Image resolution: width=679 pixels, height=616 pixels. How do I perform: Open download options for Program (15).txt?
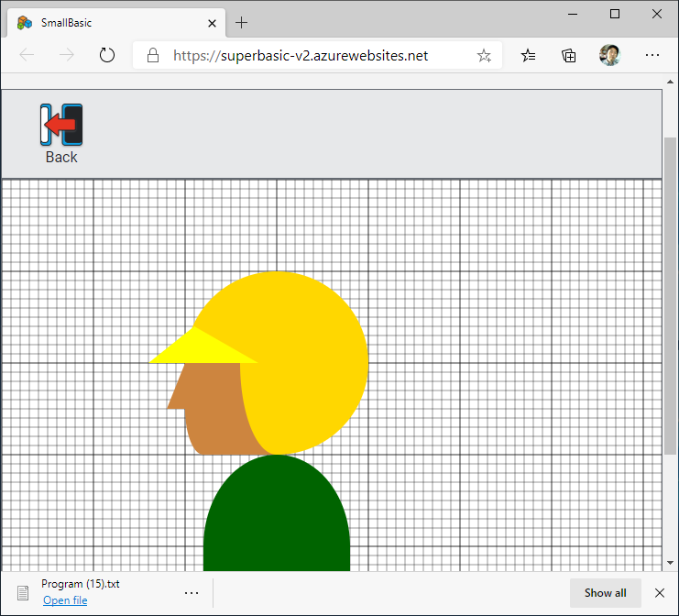tap(192, 592)
